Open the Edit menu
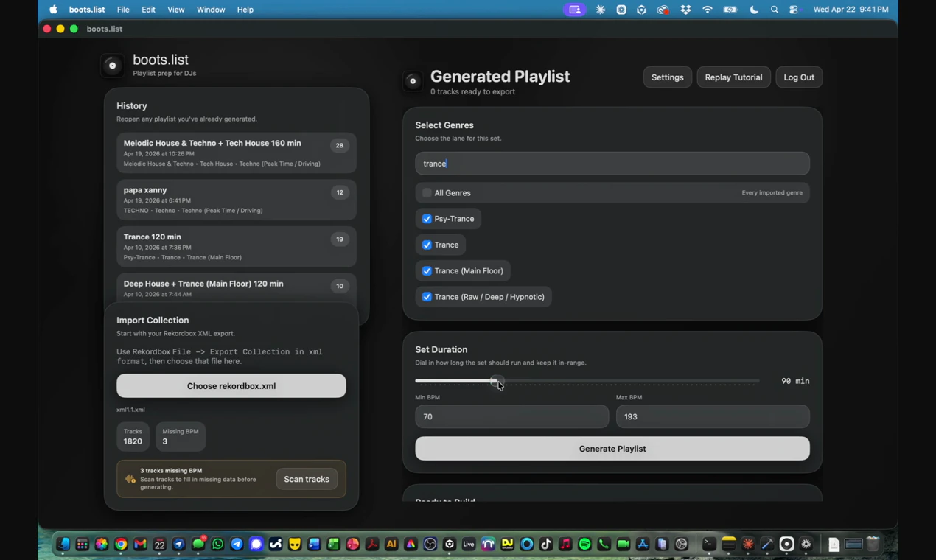The height and width of the screenshot is (560, 936). (x=148, y=10)
